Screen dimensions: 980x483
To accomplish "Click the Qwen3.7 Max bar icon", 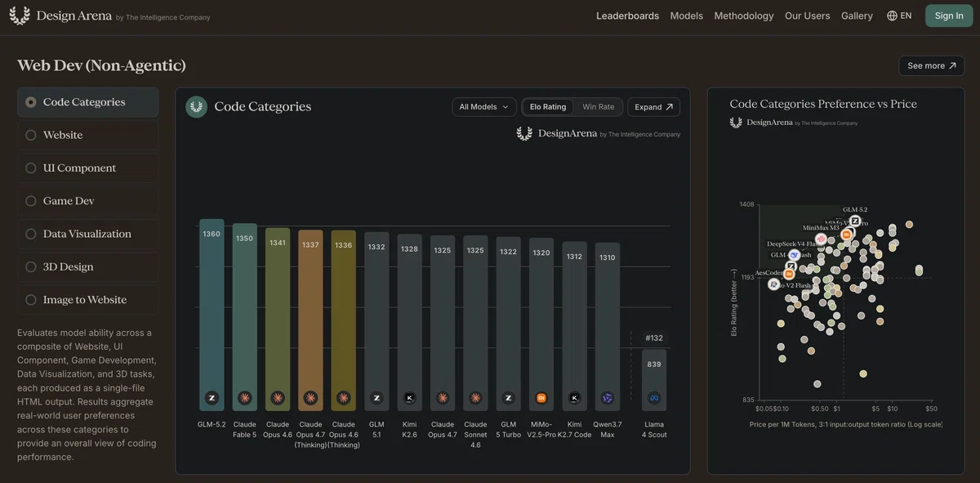I will click(x=608, y=398).
